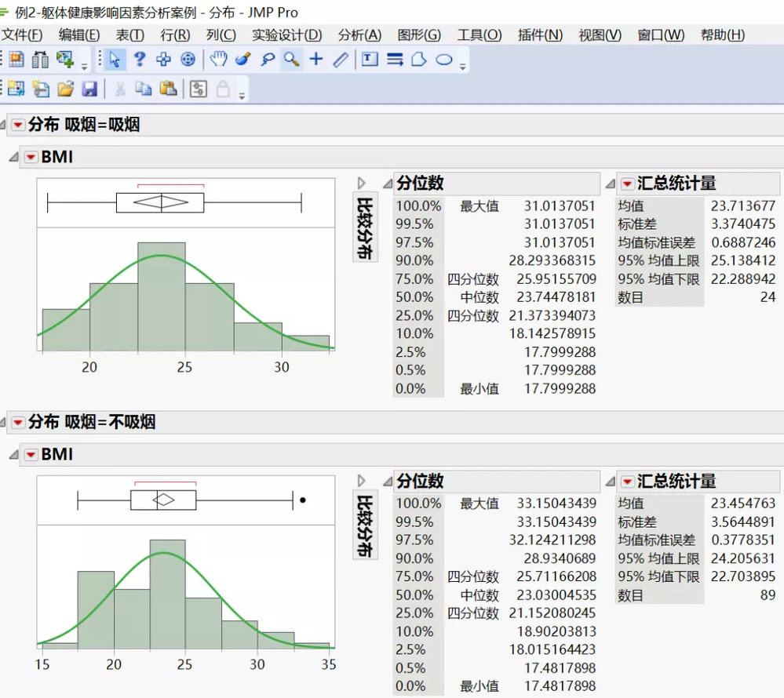Select the line drawing tool
This screenshot has height=698, width=784.
pyautogui.click(x=341, y=60)
